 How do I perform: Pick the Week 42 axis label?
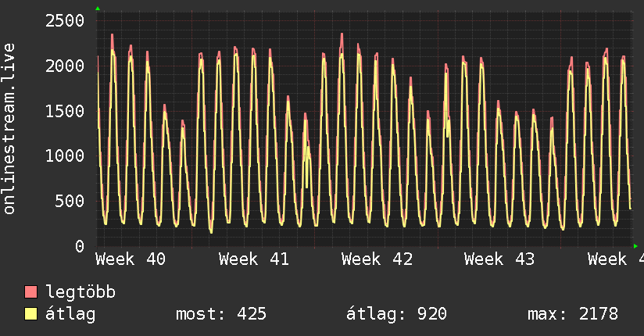point(377,259)
